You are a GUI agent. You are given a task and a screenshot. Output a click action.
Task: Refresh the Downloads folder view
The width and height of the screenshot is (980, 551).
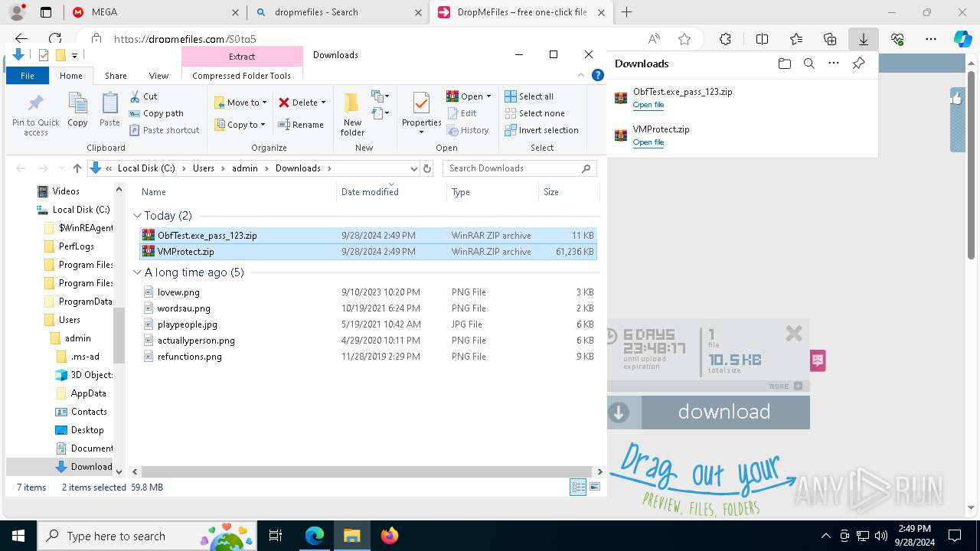click(427, 168)
